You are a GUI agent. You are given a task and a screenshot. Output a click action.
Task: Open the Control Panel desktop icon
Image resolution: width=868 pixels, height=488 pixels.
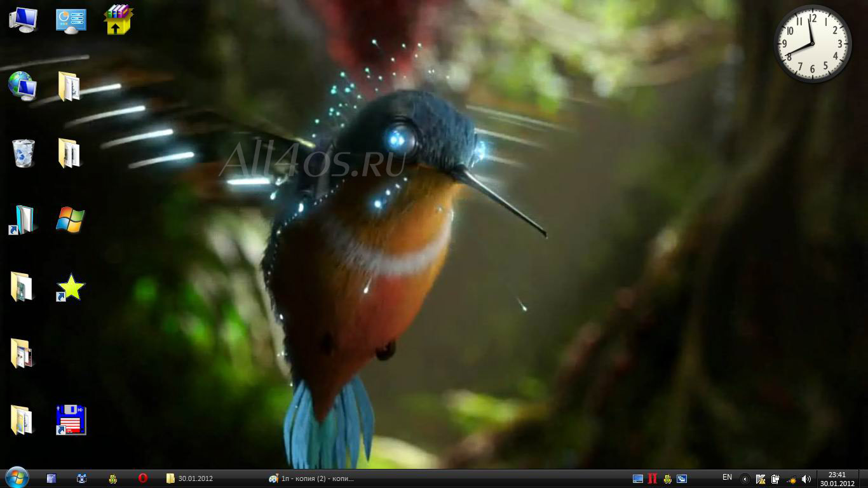point(71,20)
